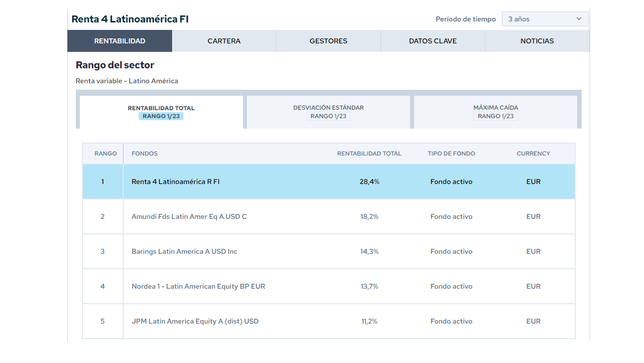Viewport: 644px width, 363px height.
Task: Click EUR in the Renta 4 Latinoamérica row
Action: pyautogui.click(x=533, y=181)
